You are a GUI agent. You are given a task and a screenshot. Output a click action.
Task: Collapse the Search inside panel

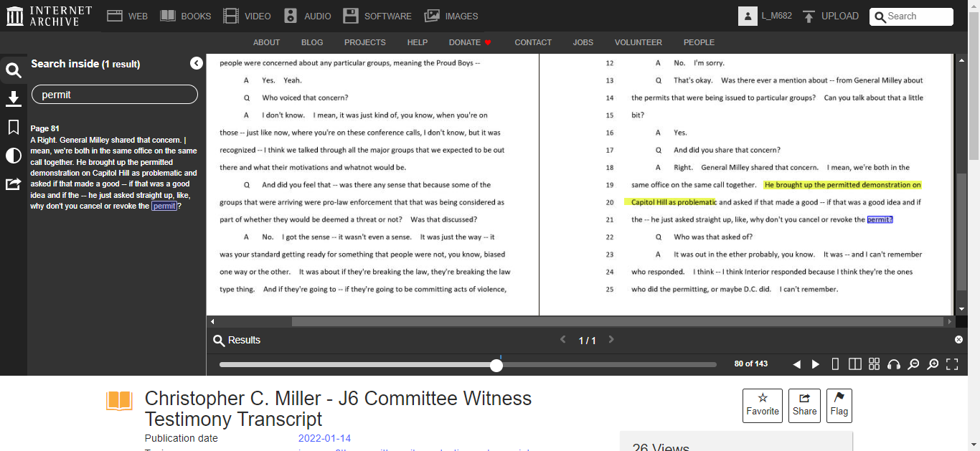coord(197,63)
